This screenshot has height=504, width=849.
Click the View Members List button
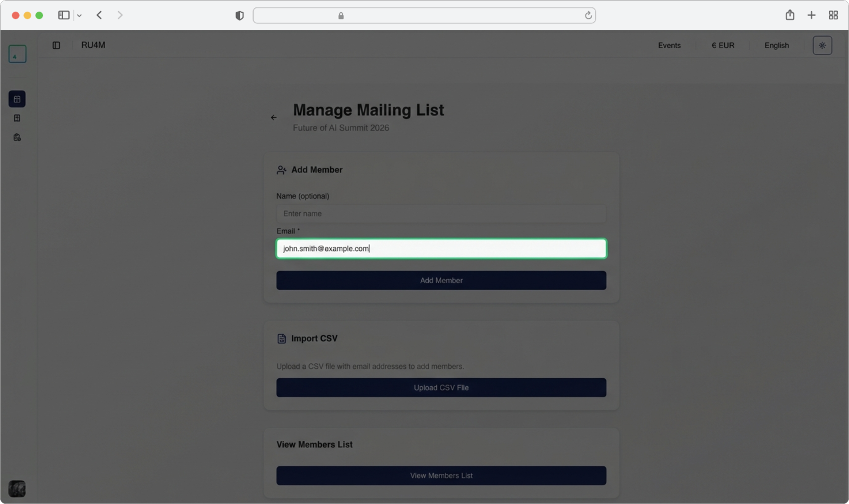tap(441, 476)
